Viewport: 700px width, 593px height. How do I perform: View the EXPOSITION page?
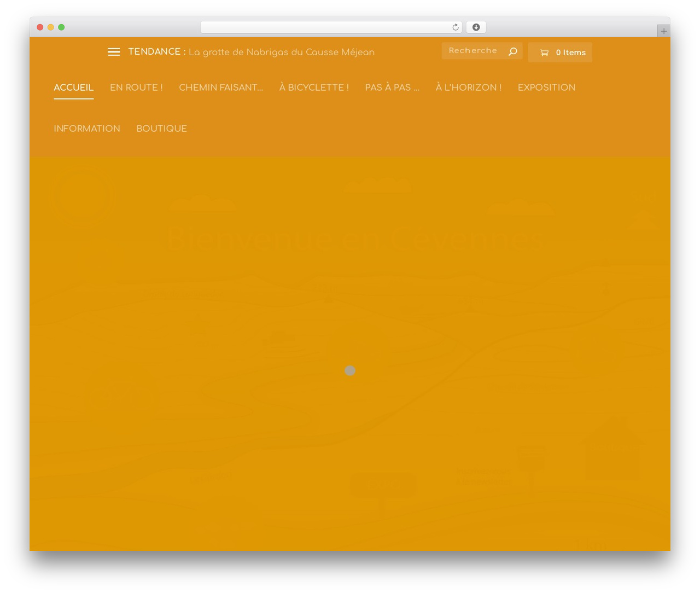coord(546,88)
